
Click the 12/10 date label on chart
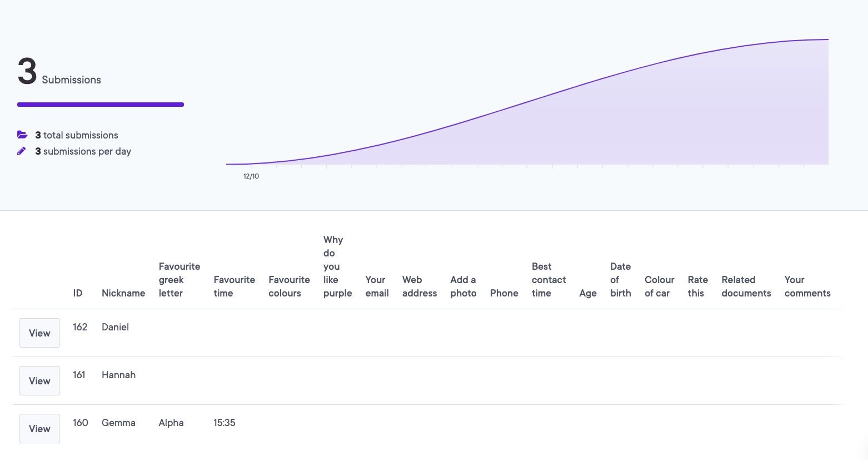251,176
